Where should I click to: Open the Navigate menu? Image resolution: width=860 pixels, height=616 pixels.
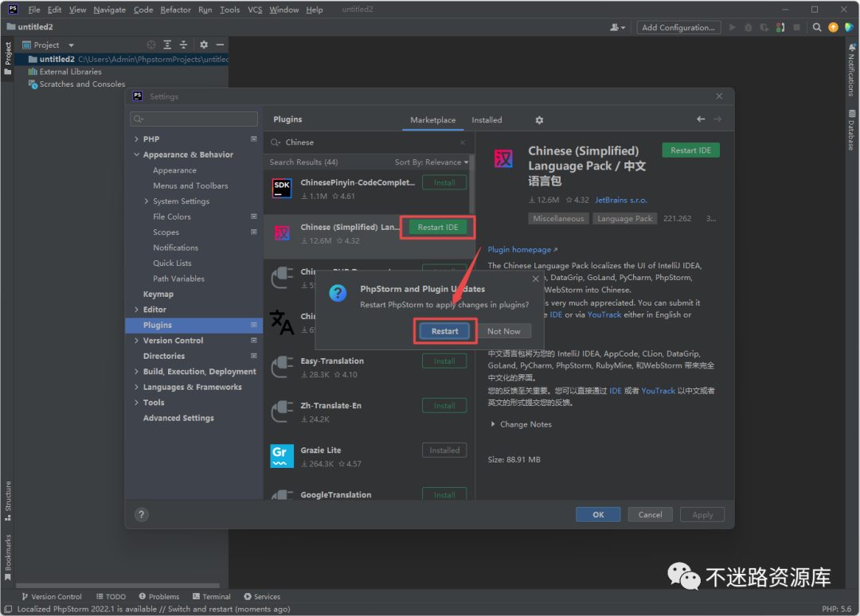(110, 10)
